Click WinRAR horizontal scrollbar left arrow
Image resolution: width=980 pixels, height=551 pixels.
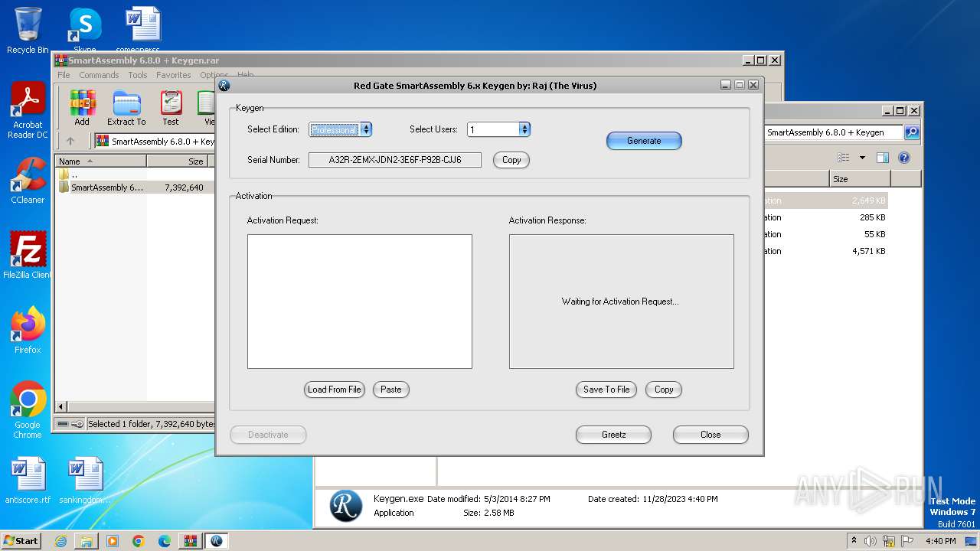coord(61,407)
